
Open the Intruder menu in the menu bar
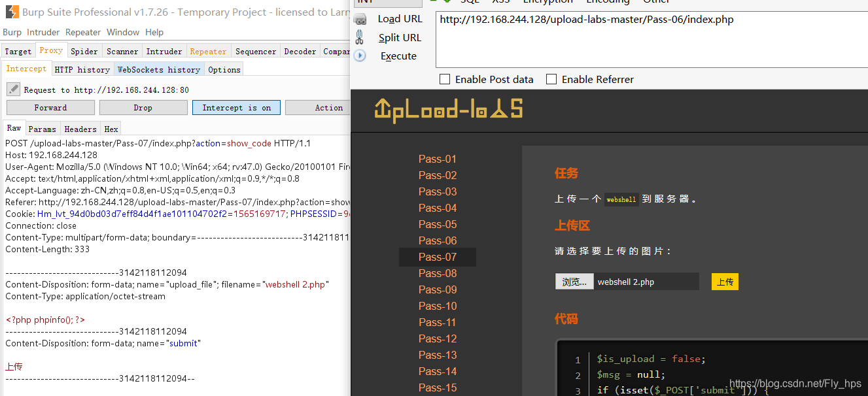click(43, 32)
